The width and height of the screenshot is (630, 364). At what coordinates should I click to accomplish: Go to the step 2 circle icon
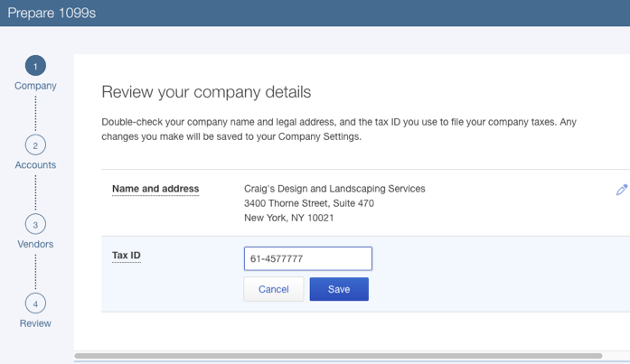tap(35, 145)
